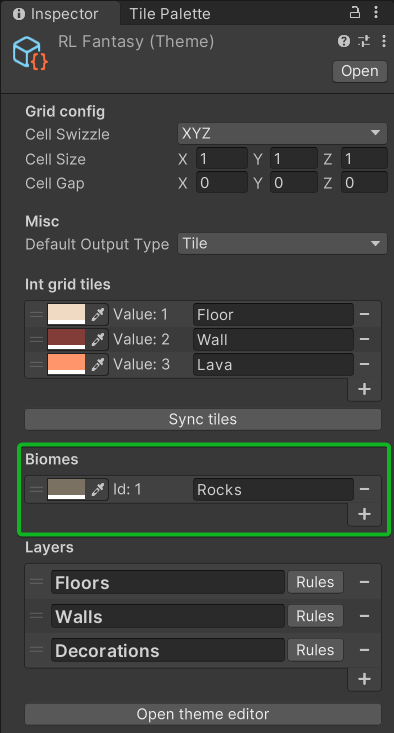Viewport: 394px width, 733px height.
Task: Remove the Walls layer
Action: click(x=365, y=616)
